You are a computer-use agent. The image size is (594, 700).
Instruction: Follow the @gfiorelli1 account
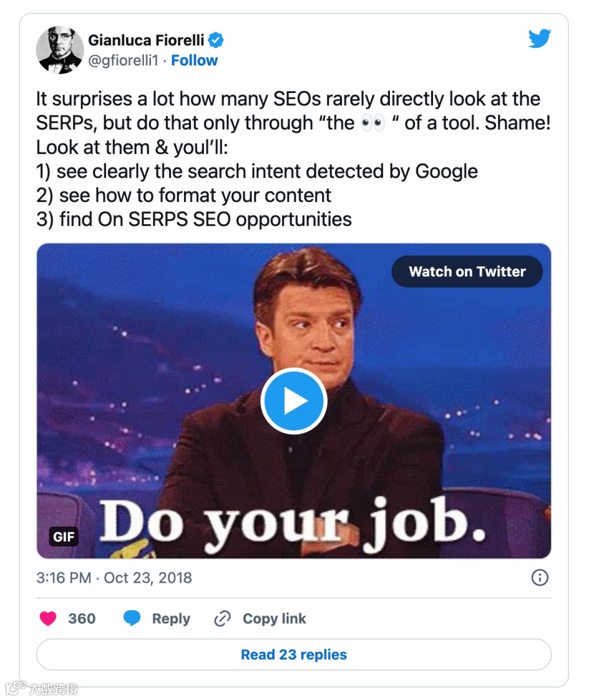pos(194,61)
